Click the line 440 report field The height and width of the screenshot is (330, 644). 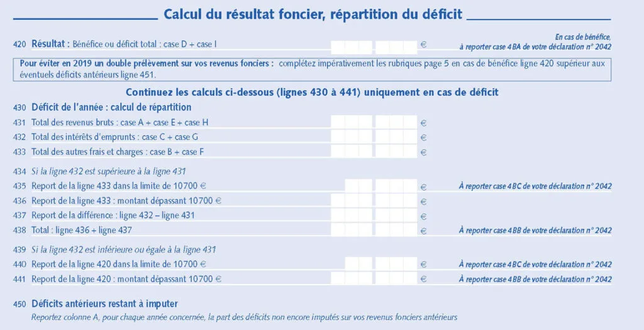click(x=381, y=264)
